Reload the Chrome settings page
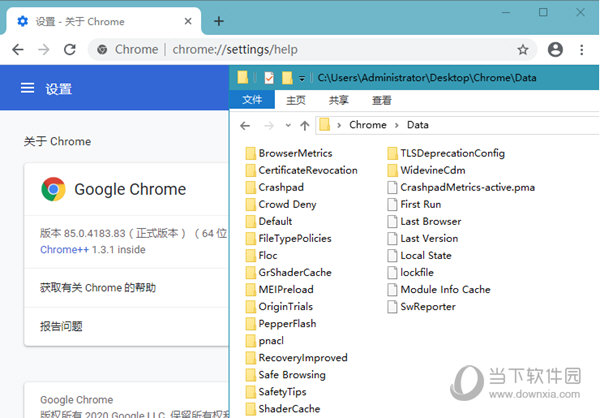 click(70, 49)
